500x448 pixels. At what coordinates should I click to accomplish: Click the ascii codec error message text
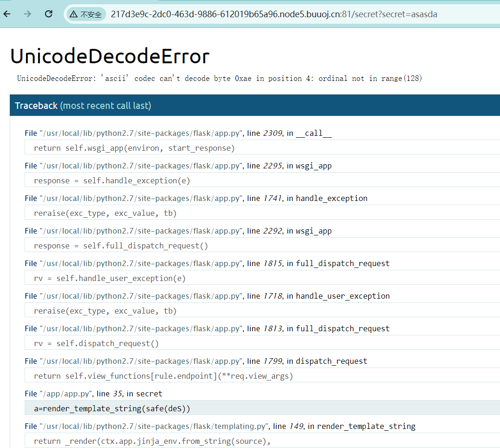click(219, 78)
